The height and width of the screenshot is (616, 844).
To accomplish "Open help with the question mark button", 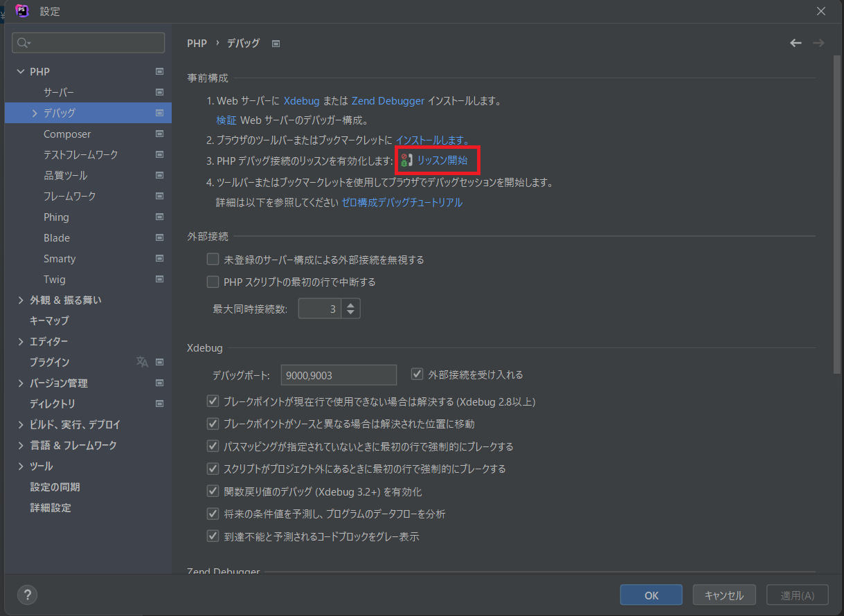I will (x=28, y=595).
